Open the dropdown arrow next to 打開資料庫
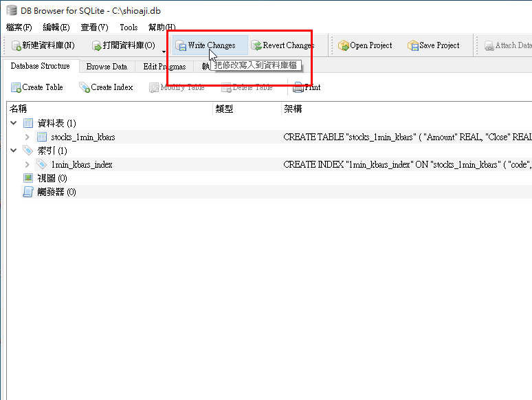The height and width of the screenshot is (400, 532). coord(164,52)
